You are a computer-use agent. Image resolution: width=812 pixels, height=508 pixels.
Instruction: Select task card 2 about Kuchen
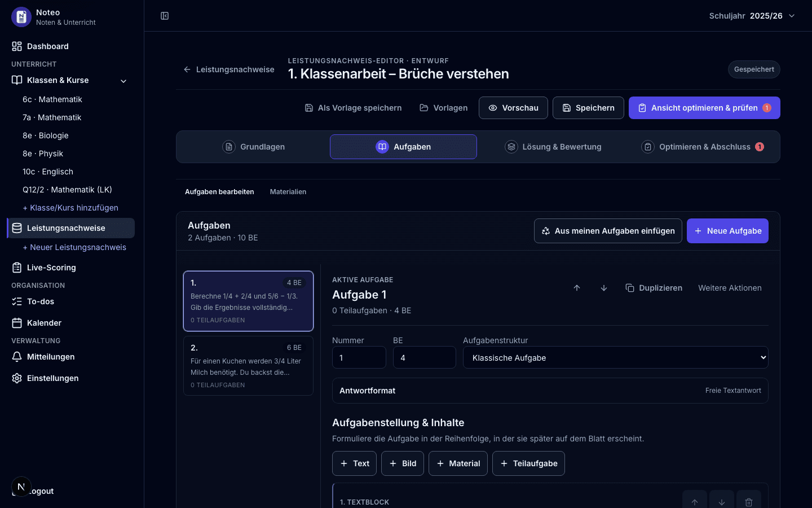248,366
